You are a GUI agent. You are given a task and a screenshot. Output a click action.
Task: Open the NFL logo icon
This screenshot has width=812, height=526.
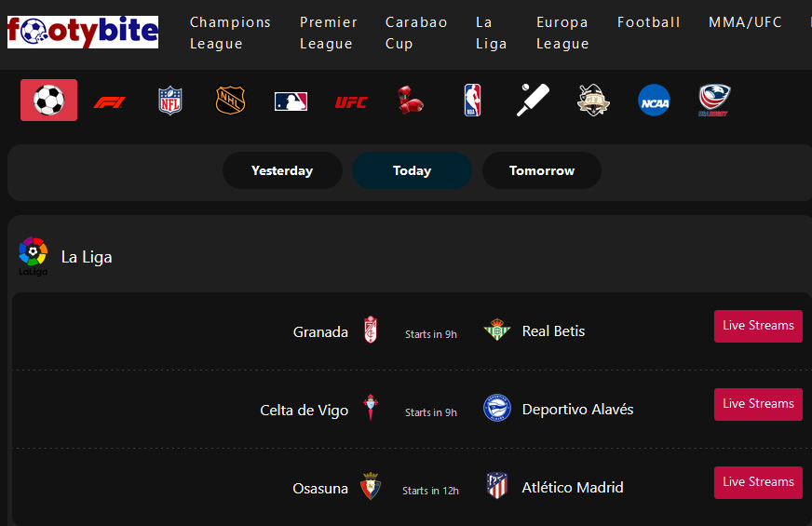point(169,101)
